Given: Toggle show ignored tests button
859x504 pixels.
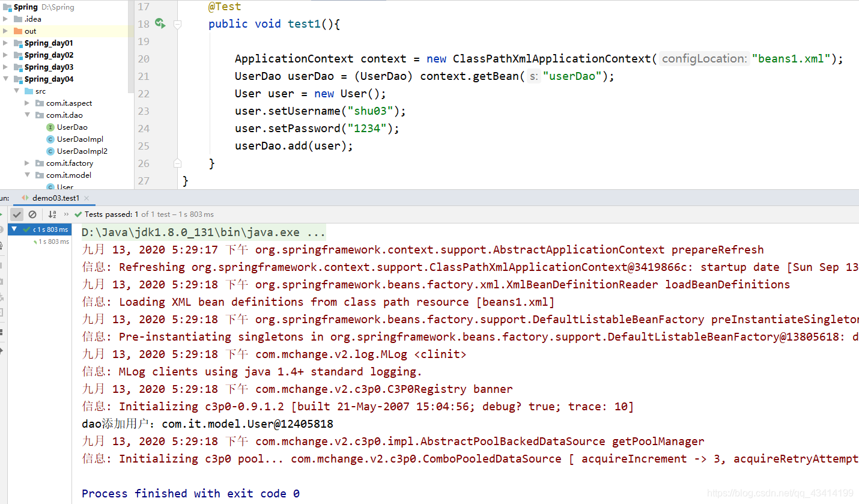Looking at the screenshot, I should (32, 214).
